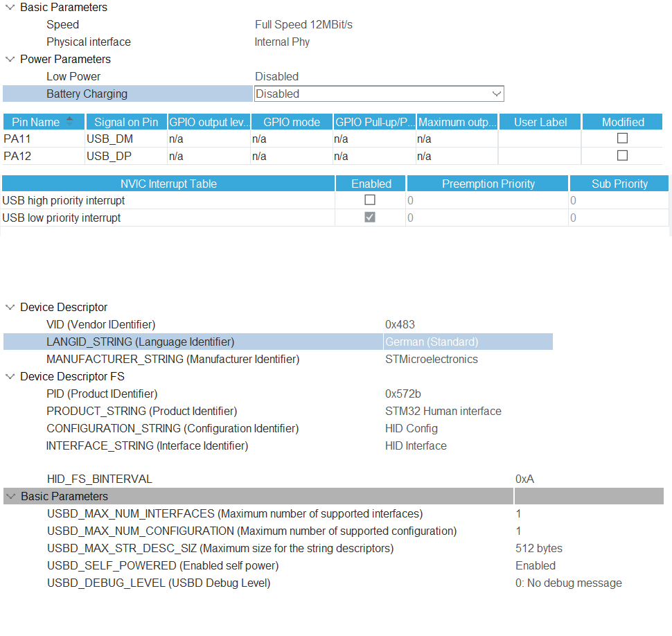Click the 'HID Interface' value
This screenshot has width=672, height=636.
[x=416, y=445]
